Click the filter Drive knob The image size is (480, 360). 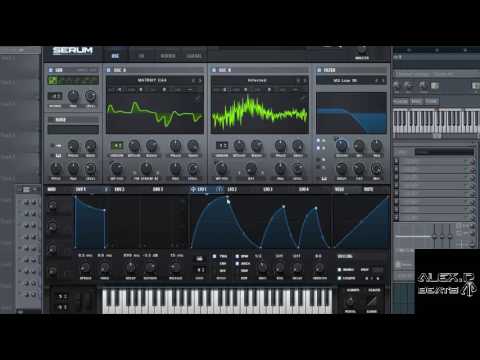click(341, 169)
